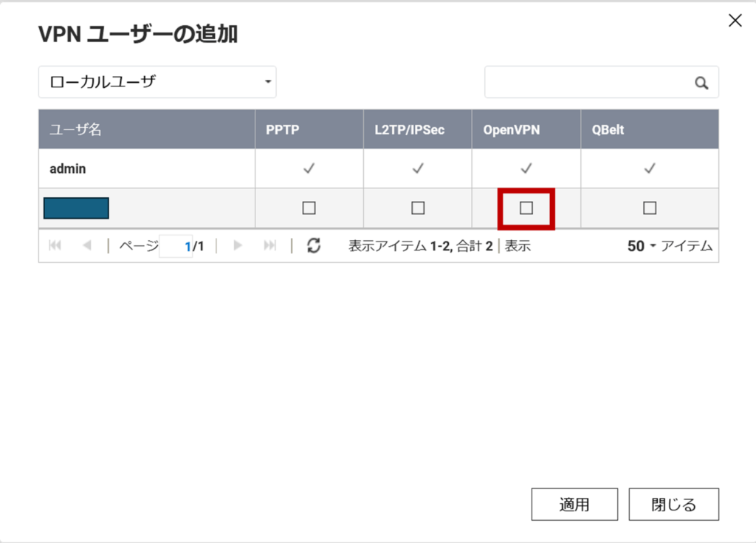Go to first page icon

[x=55, y=246]
